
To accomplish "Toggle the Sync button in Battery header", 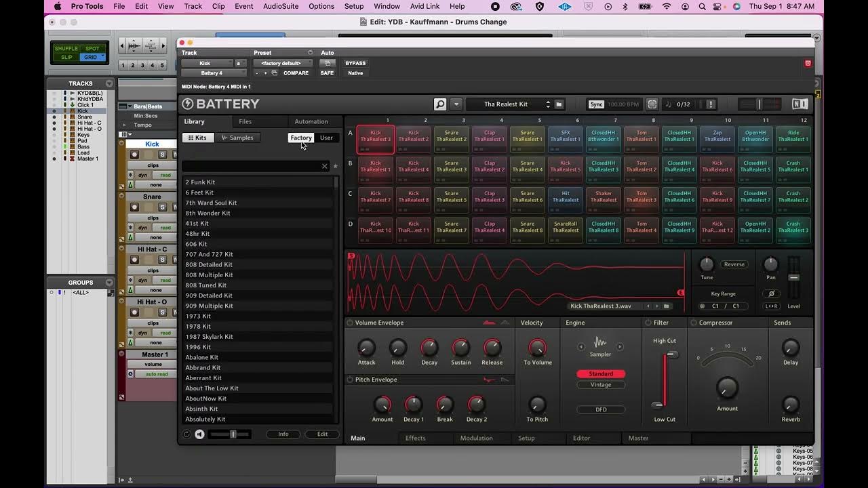I will pyautogui.click(x=596, y=104).
